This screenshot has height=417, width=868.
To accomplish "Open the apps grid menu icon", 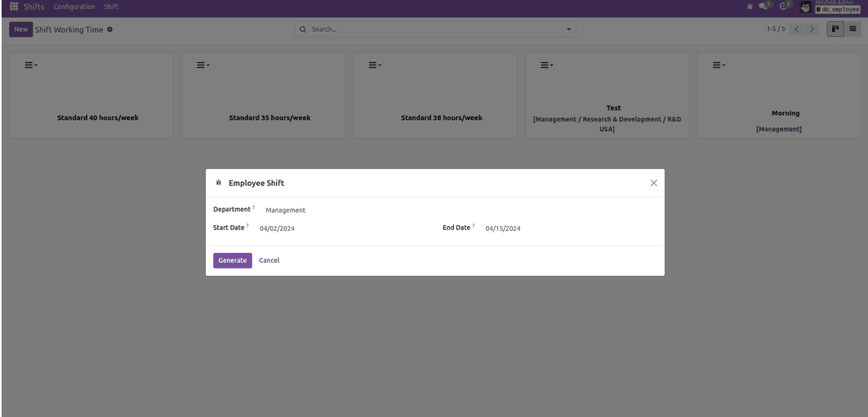I will [x=14, y=7].
